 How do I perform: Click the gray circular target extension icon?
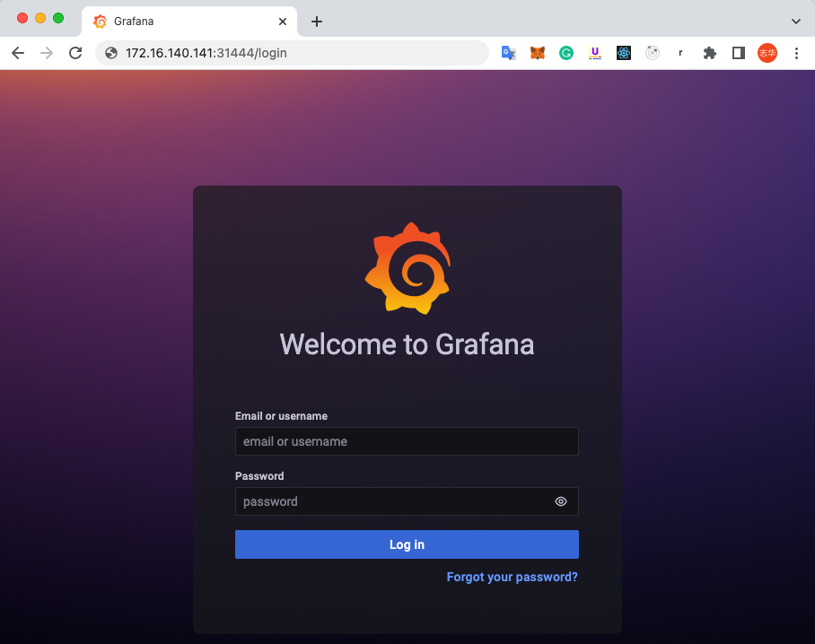(653, 53)
